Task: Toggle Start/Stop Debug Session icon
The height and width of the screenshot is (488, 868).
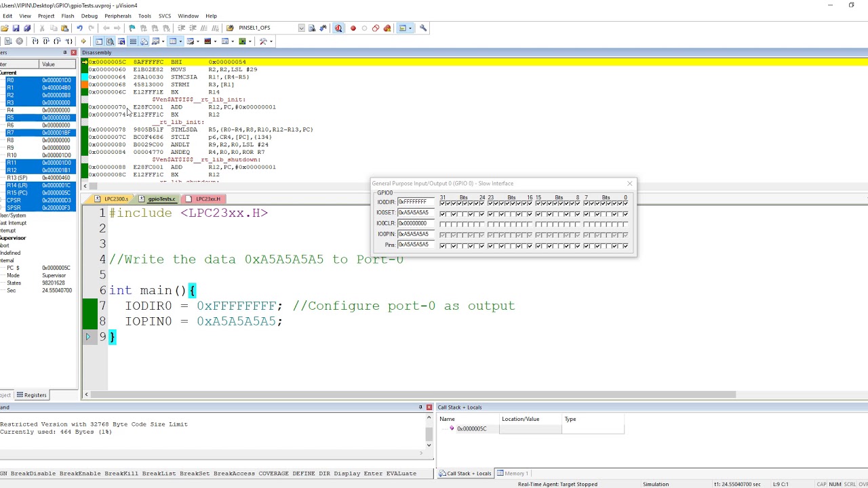Action: pos(338,28)
